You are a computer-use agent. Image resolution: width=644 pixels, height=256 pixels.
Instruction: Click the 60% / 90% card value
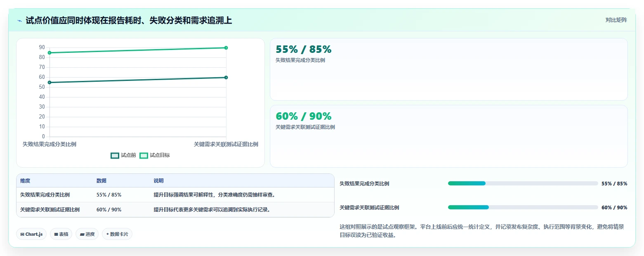coord(303,116)
